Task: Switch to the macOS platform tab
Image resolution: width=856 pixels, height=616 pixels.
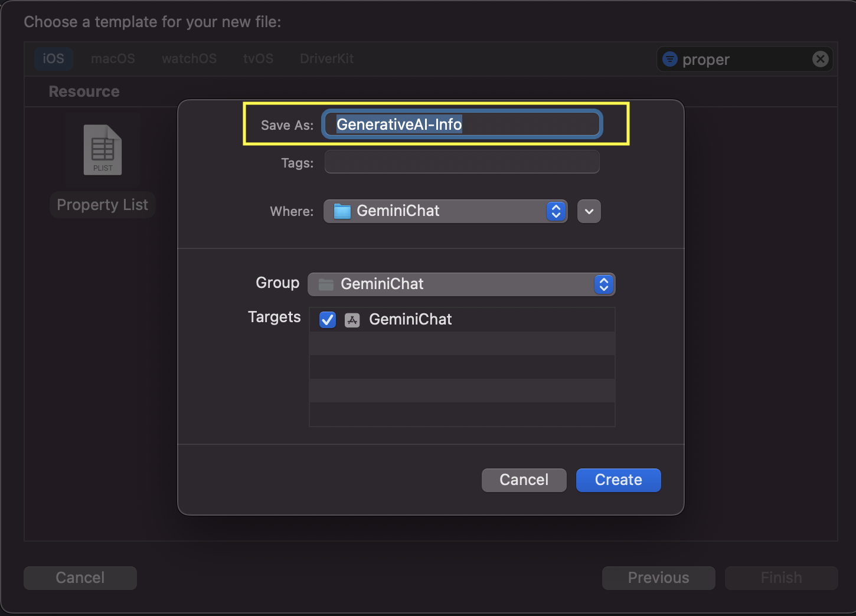Action: tap(113, 59)
